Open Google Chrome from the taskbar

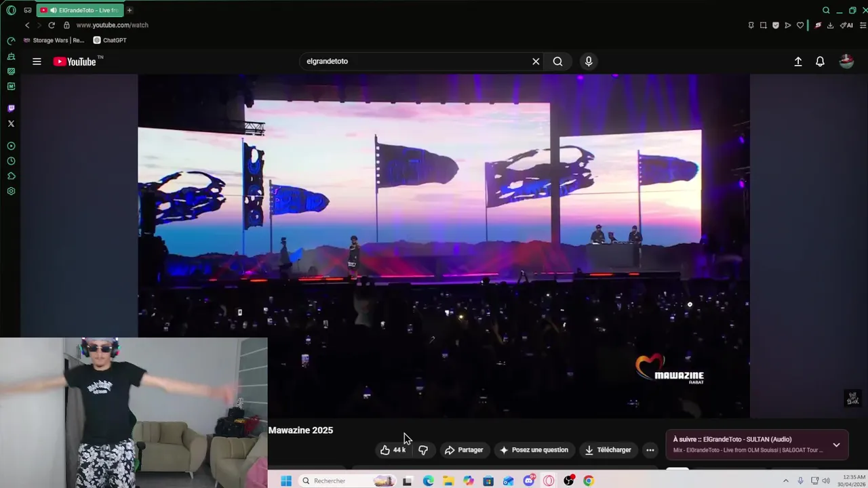click(589, 481)
